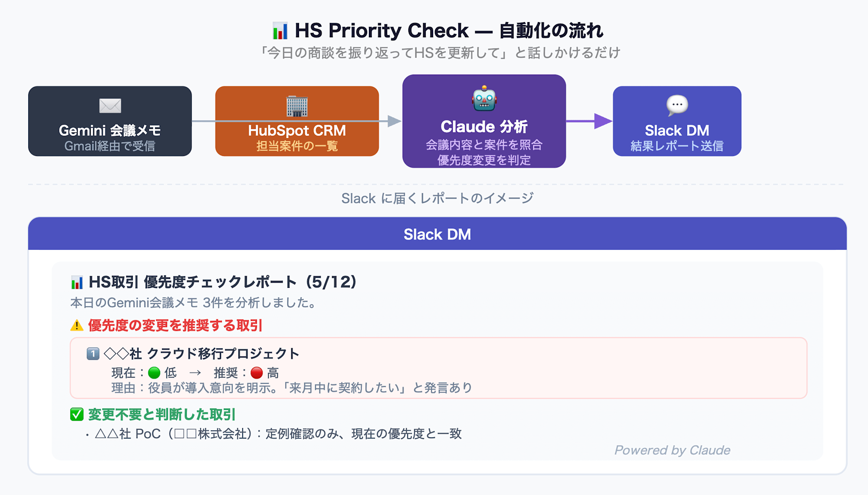868x495 pixels.
Task: Click the building icon above HubSpot CRM
Action: click(297, 106)
